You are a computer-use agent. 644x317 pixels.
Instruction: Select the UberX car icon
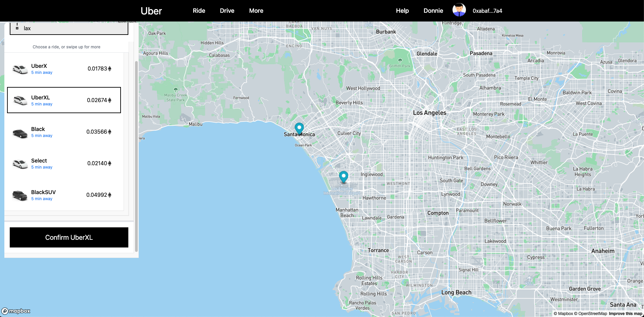(x=20, y=69)
